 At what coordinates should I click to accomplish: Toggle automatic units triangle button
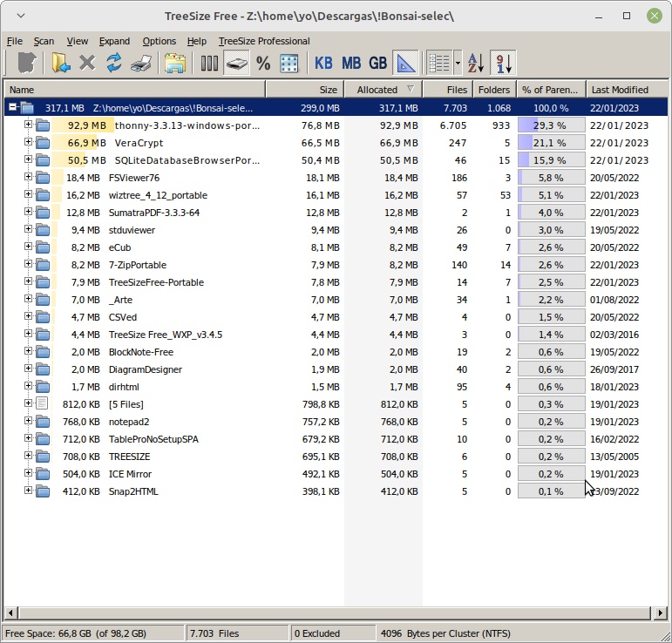click(x=405, y=63)
